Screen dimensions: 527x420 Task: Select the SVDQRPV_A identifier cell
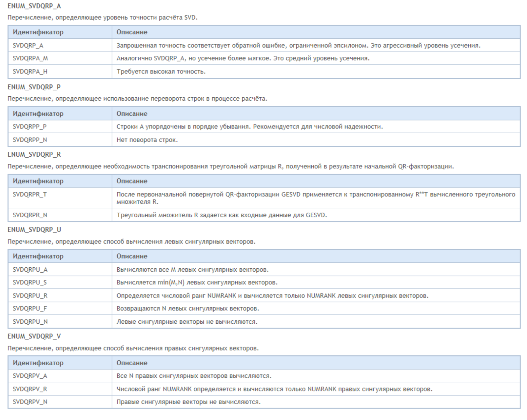tap(60, 376)
